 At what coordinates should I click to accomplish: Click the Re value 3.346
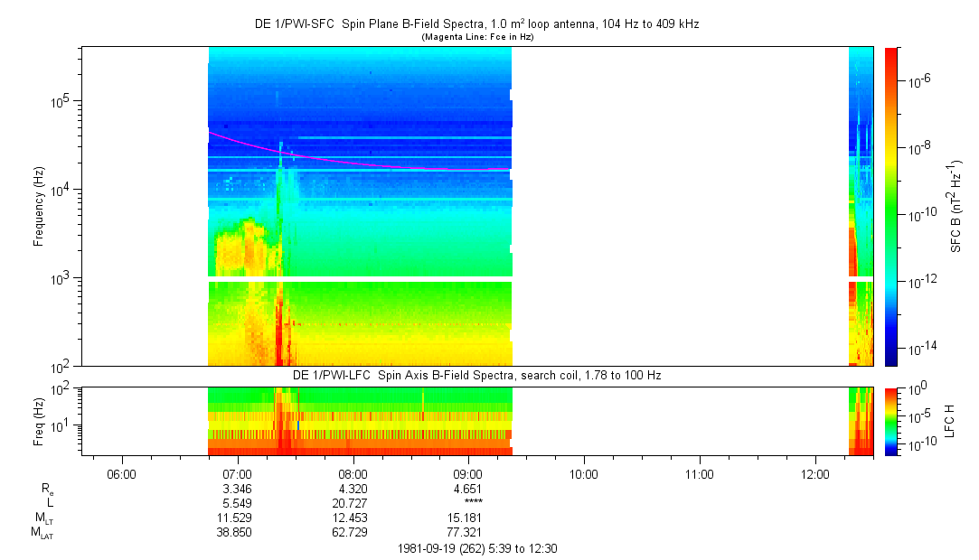tap(237, 488)
